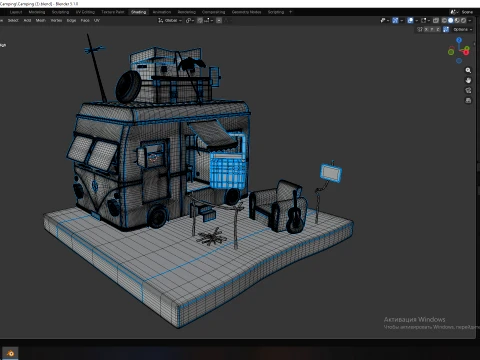This screenshot has width=480, height=360.
Task: Open the Global transform orientation dropdown
Action: click(170, 21)
